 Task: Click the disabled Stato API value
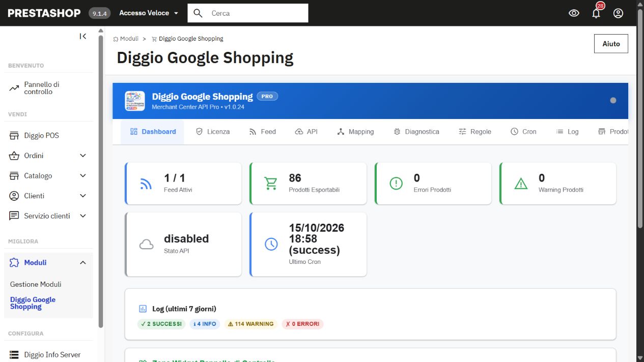pyautogui.click(x=186, y=238)
